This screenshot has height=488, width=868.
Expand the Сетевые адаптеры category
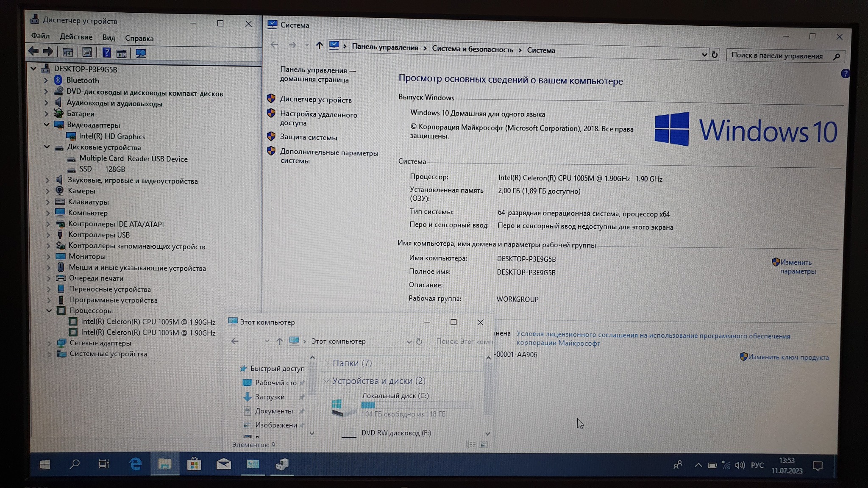click(49, 343)
